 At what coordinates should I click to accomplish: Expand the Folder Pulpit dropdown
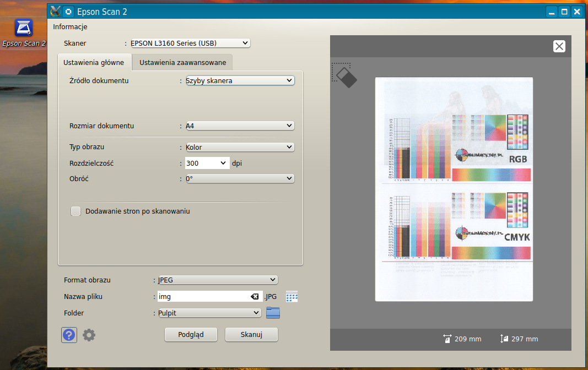[x=209, y=313]
